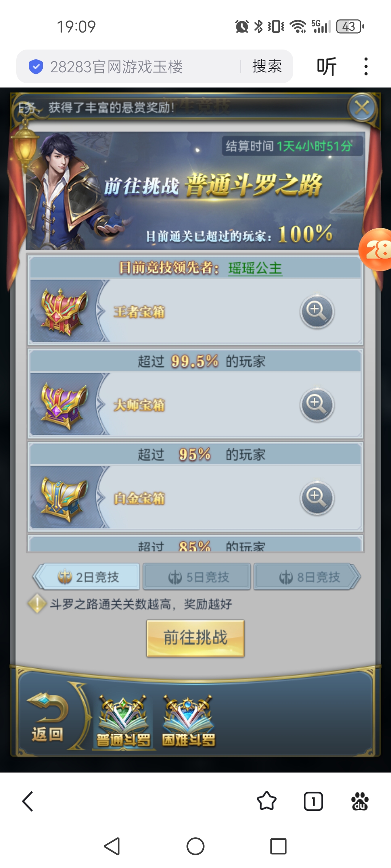Tap the purple 大师宝箱 chest image

64,405
